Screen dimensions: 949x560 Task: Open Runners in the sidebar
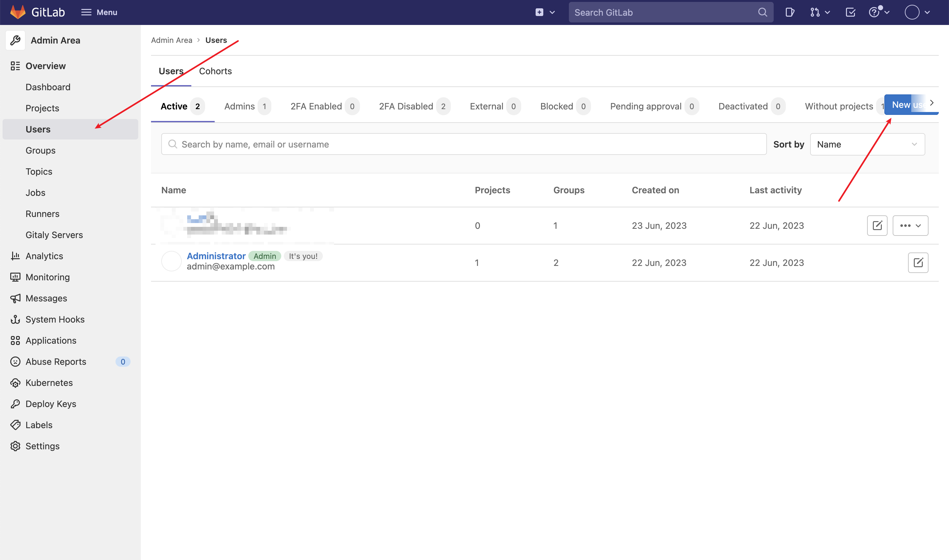42,214
